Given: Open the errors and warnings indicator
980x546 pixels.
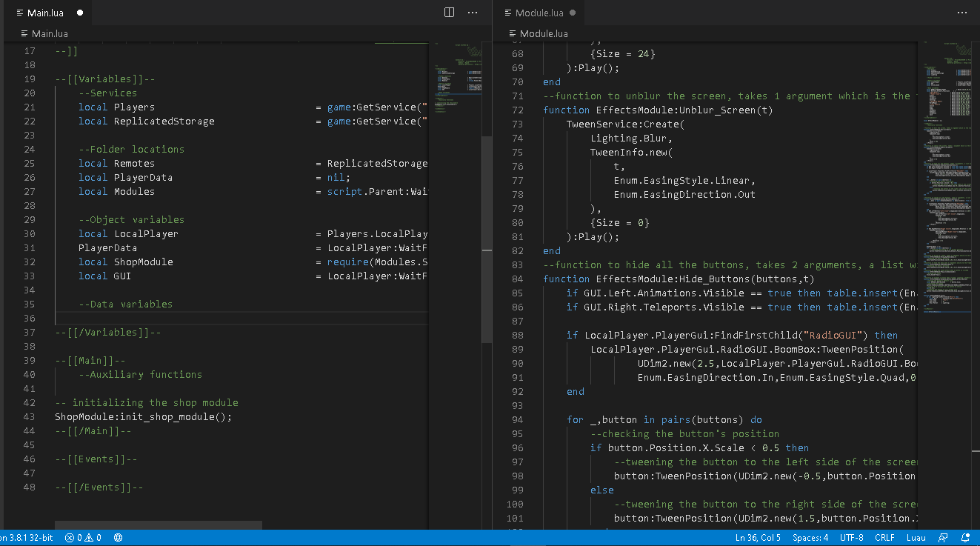Looking at the screenshot, I should [83, 538].
